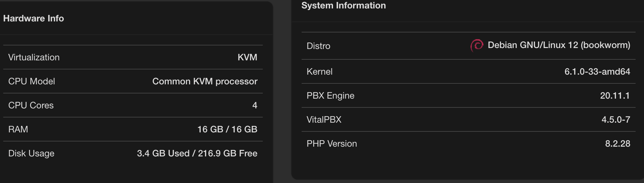This screenshot has width=644, height=183.
Task: Click the Distro row label
Action: pos(318,46)
